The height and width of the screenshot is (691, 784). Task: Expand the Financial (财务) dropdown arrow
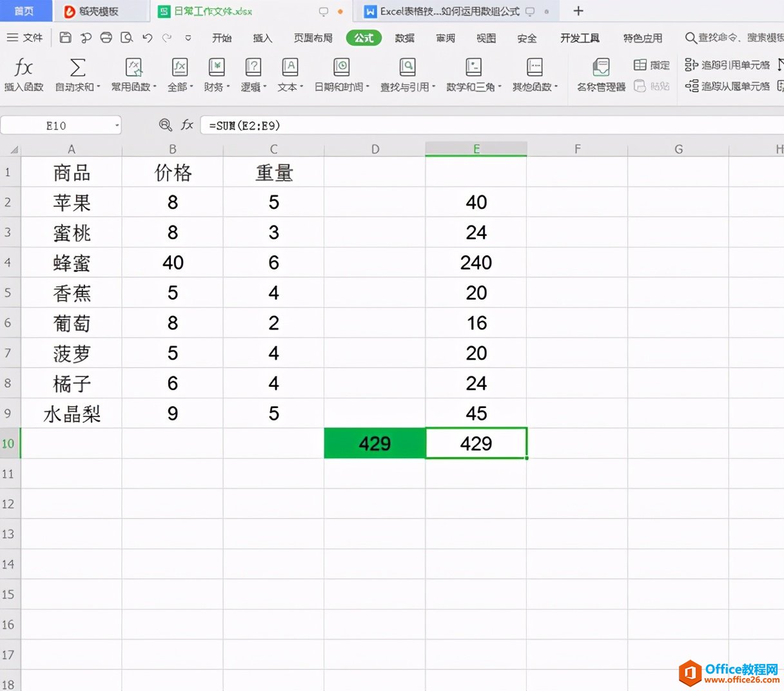(228, 87)
